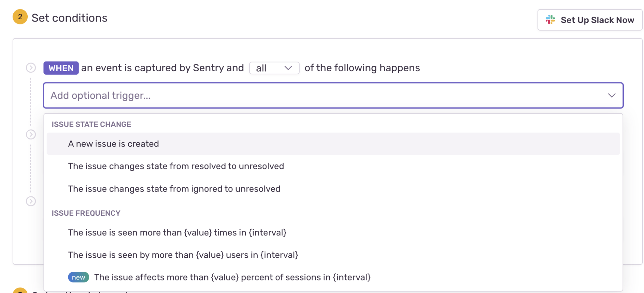The width and height of the screenshot is (644, 293).
Task: Collapse the trigger list via its chevron
Action: tap(611, 96)
